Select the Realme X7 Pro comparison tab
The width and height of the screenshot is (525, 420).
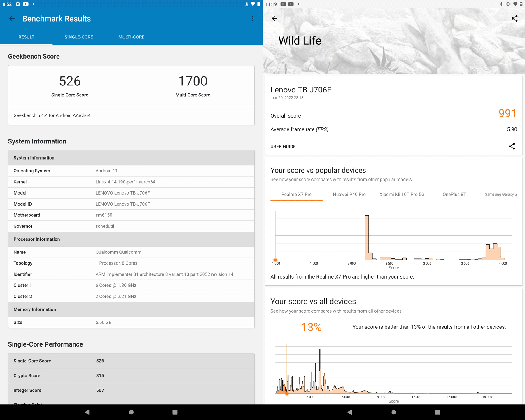(x=297, y=194)
